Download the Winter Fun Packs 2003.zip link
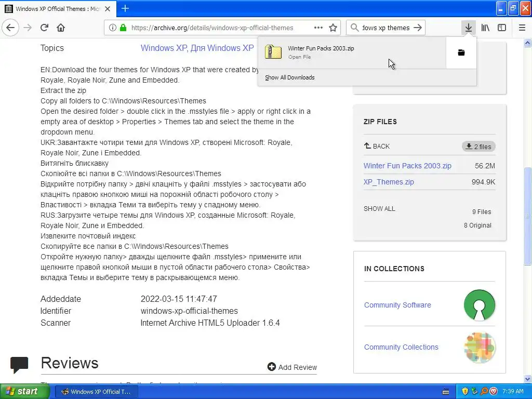 point(407,166)
